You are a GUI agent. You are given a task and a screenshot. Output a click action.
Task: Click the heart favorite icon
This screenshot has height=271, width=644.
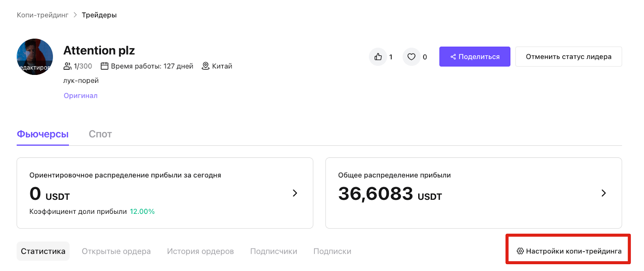411,57
